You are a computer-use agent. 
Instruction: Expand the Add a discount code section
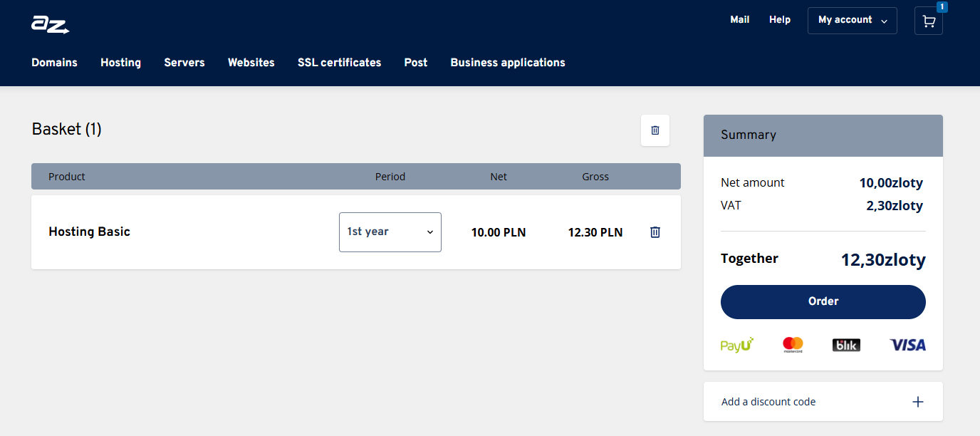(823, 402)
